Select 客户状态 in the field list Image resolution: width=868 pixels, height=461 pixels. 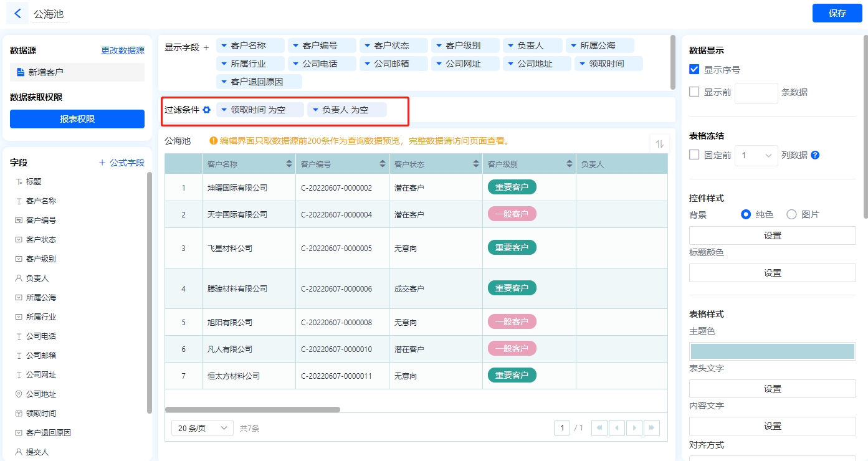coord(41,240)
